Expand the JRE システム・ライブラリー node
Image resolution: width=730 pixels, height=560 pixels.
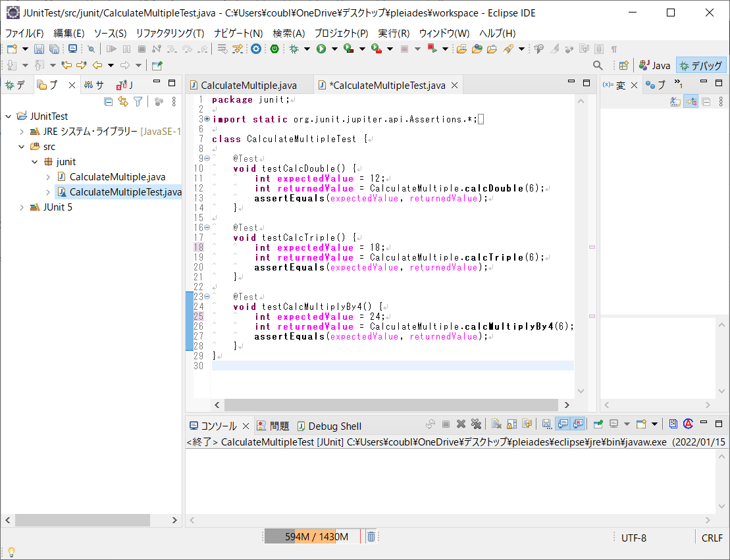point(22,132)
